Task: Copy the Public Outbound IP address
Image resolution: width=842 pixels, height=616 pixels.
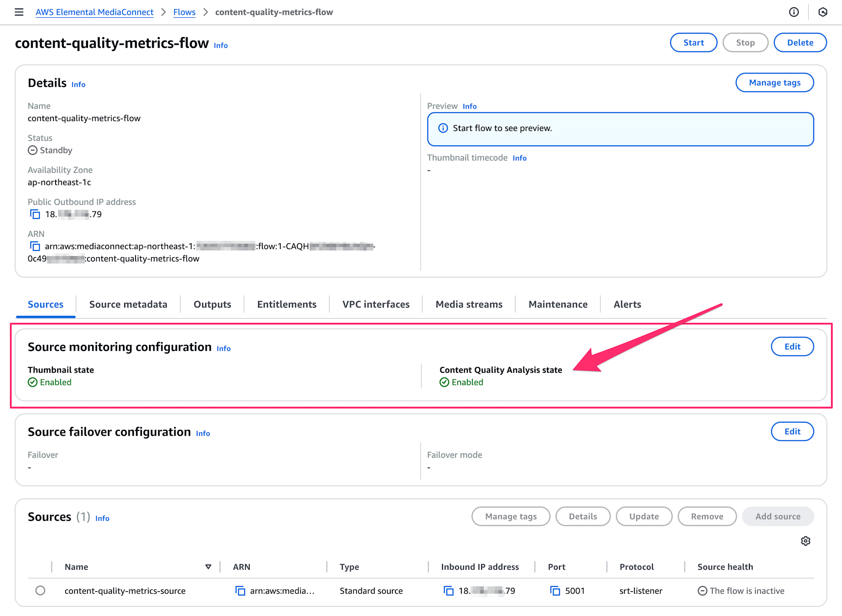Action: 35,214
